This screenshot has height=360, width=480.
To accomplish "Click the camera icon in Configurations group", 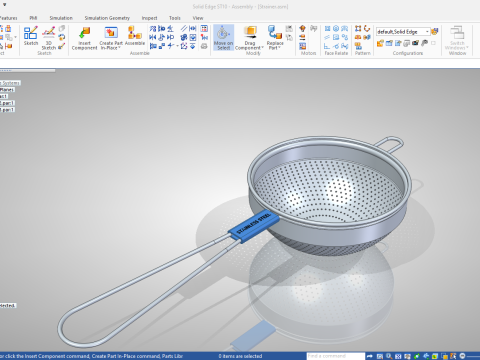I will (x=415, y=43).
